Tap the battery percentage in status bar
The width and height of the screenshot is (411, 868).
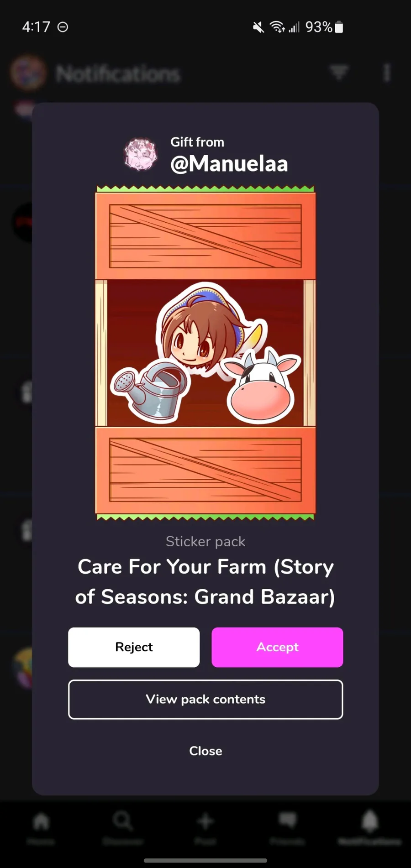tap(319, 27)
